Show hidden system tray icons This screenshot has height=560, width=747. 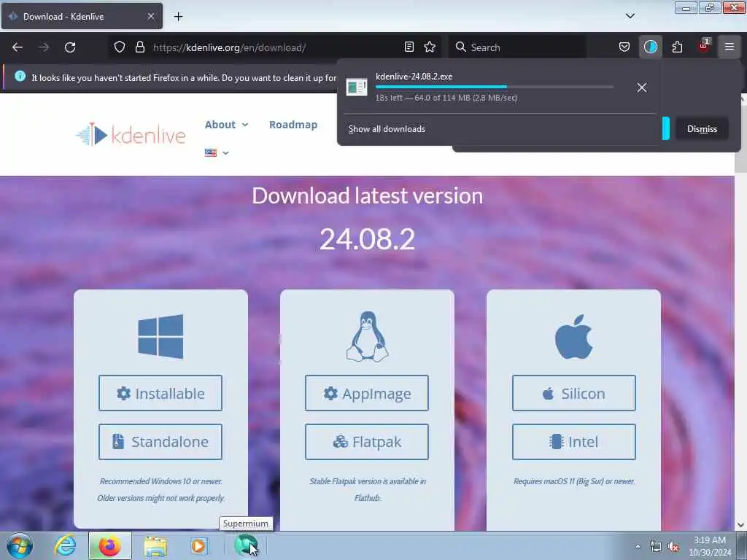pyautogui.click(x=638, y=546)
